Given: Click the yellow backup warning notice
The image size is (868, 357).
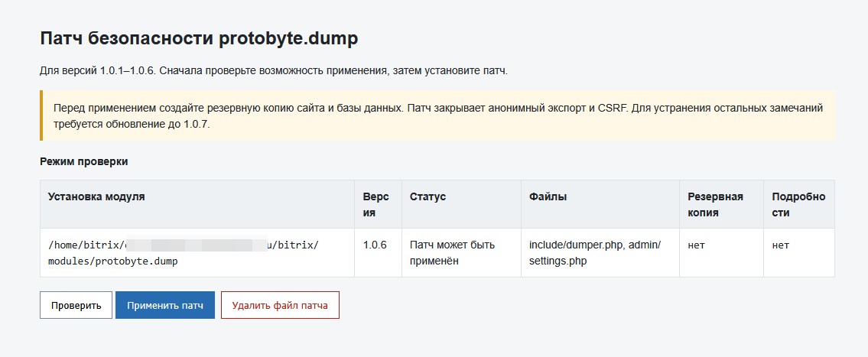Looking at the screenshot, I should 437,115.
